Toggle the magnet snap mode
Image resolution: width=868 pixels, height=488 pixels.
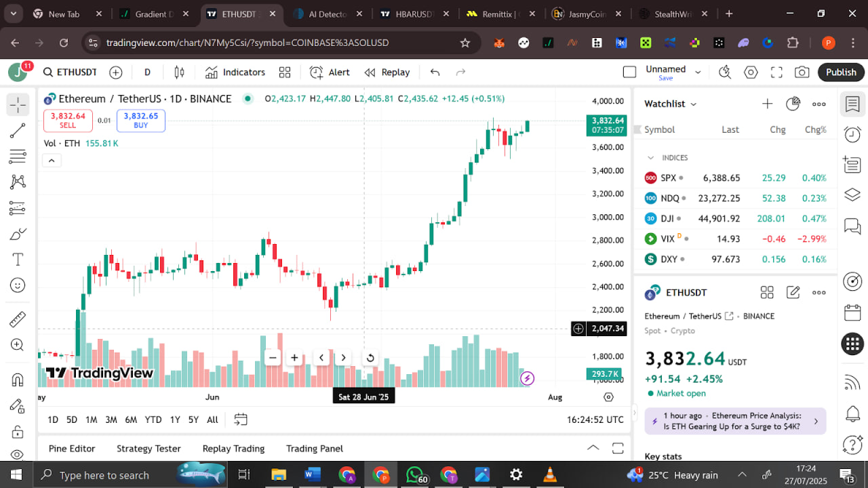coord(18,380)
